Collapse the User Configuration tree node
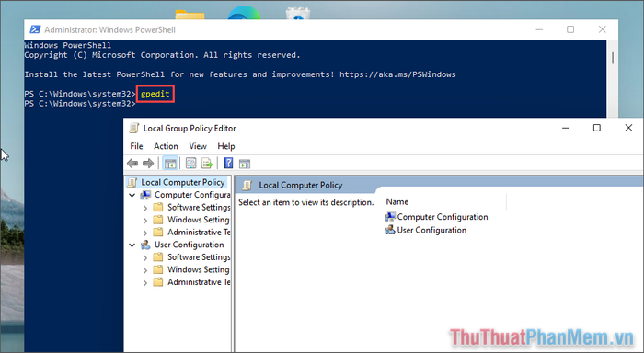The image size is (644, 353). (132, 245)
